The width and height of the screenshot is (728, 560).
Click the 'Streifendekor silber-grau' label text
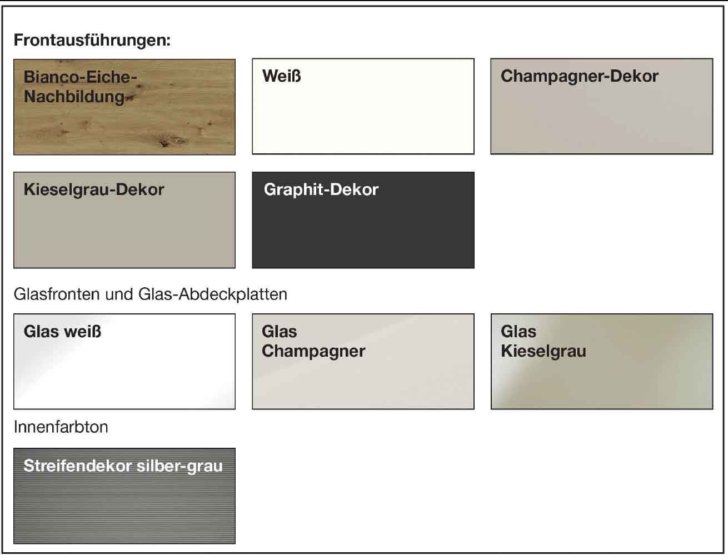pyautogui.click(x=123, y=466)
